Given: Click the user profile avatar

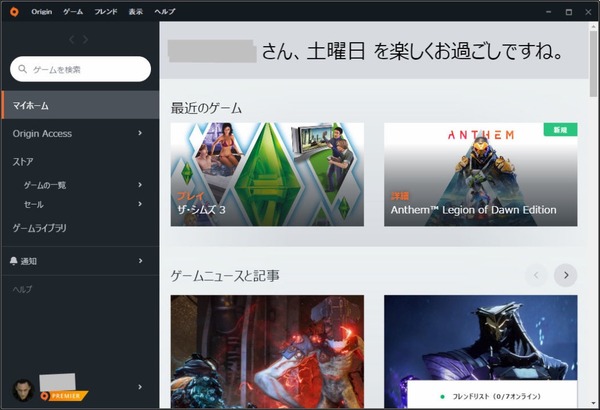Looking at the screenshot, I should point(23,390).
